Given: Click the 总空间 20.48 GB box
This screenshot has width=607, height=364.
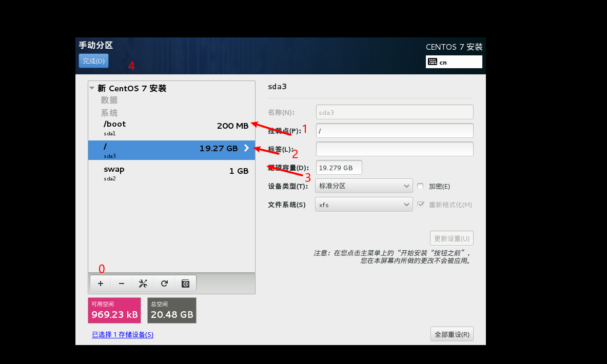Looking at the screenshot, I should [x=172, y=310].
